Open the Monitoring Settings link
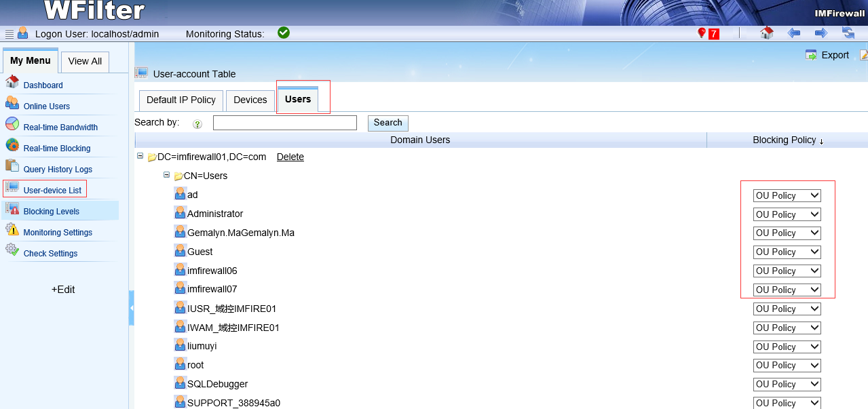This screenshot has height=409, width=868. pyautogui.click(x=58, y=233)
